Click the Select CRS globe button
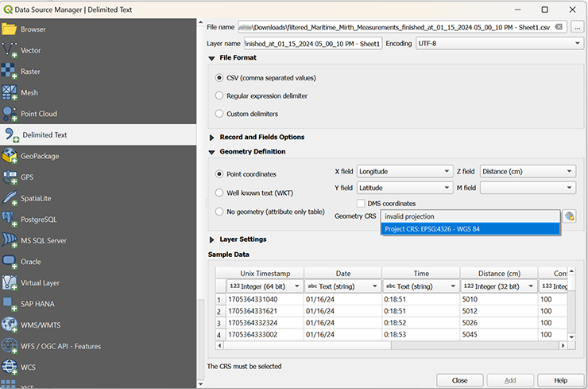This screenshot has width=588, height=389. coord(569,216)
